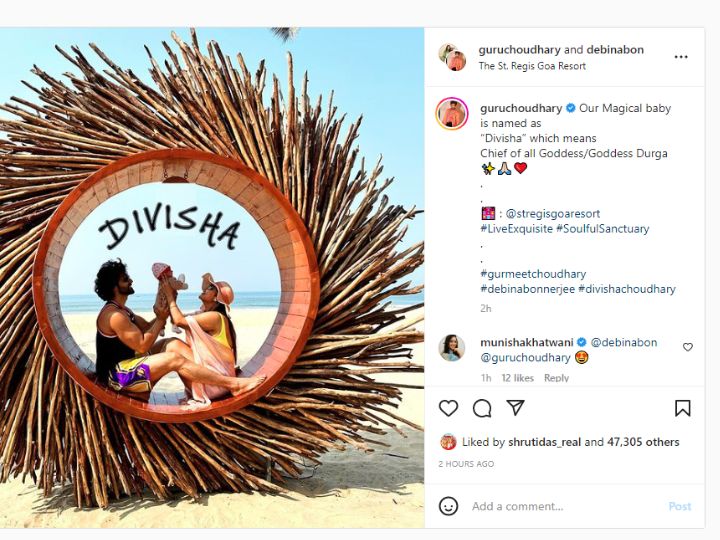Image resolution: width=720 pixels, height=540 pixels.
Task: View 47,305 others who liked
Action: point(643,442)
